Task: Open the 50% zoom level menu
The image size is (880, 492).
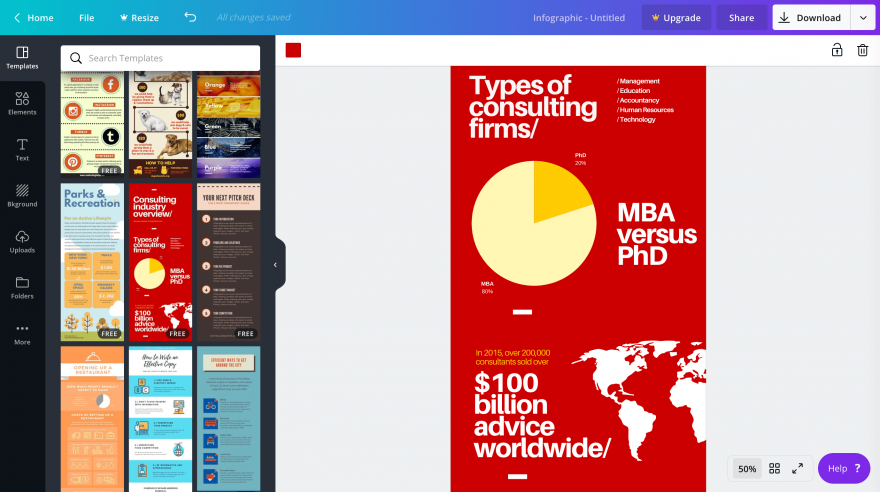Action: [747, 468]
